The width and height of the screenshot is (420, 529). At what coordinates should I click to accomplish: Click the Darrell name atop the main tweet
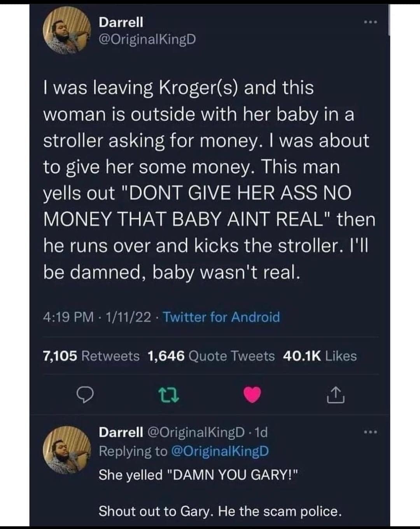(121, 22)
